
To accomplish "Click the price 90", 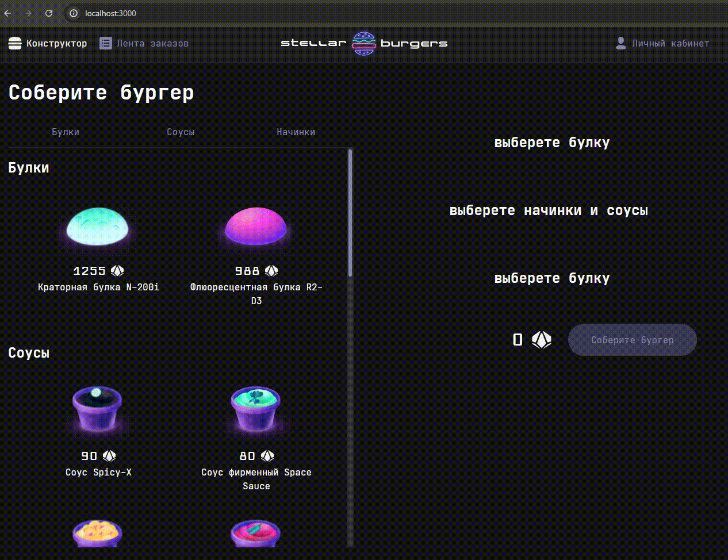I will coord(89,456).
